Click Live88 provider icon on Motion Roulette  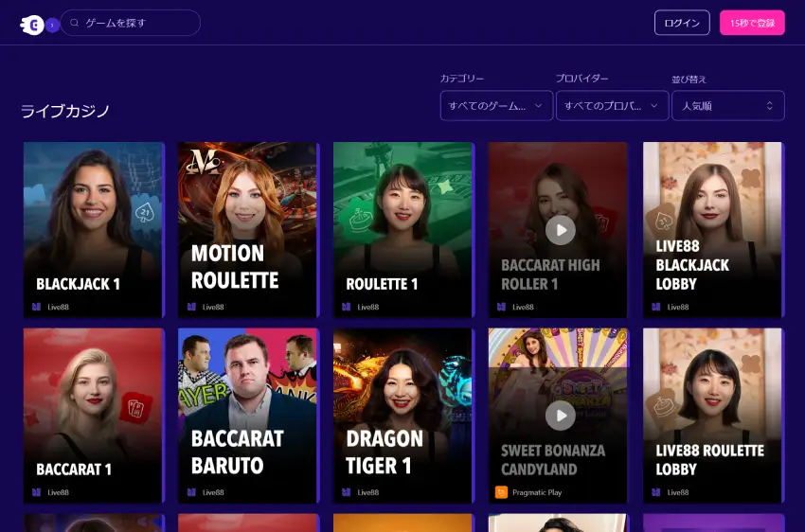pyautogui.click(x=191, y=307)
